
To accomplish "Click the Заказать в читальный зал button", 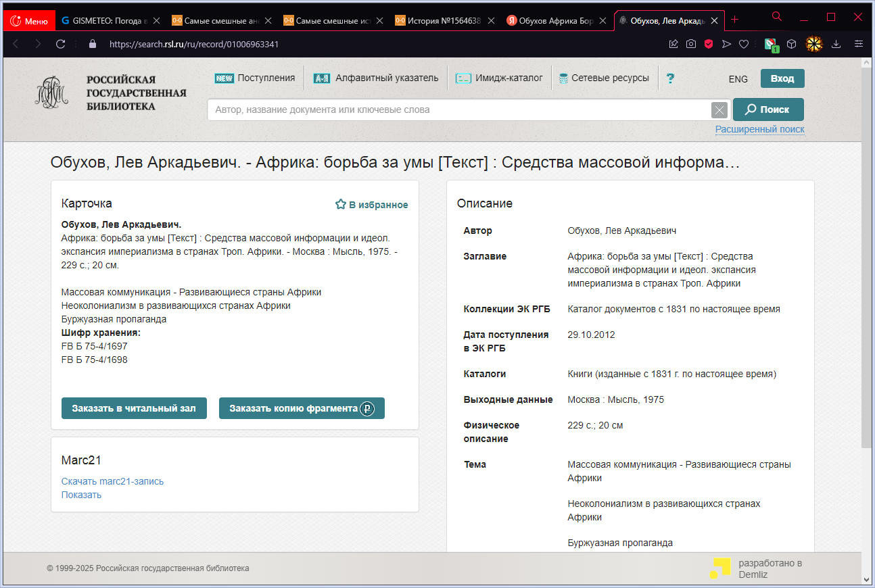I will coord(134,408).
